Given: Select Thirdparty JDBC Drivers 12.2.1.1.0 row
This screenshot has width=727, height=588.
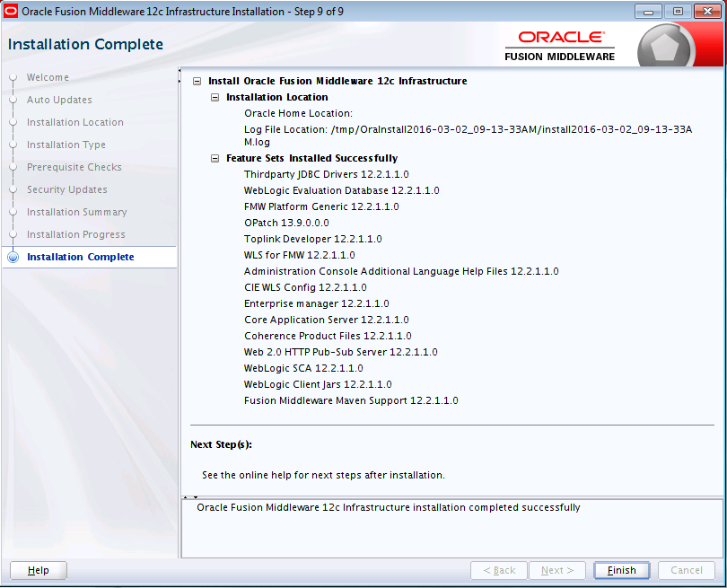Looking at the screenshot, I should click(x=327, y=174).
